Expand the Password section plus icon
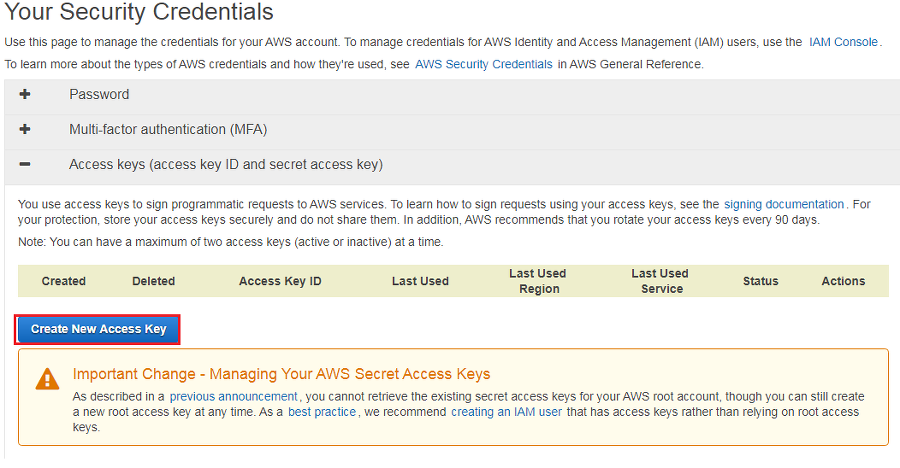Screen dimensions: 900x468 tap(25, 94)
